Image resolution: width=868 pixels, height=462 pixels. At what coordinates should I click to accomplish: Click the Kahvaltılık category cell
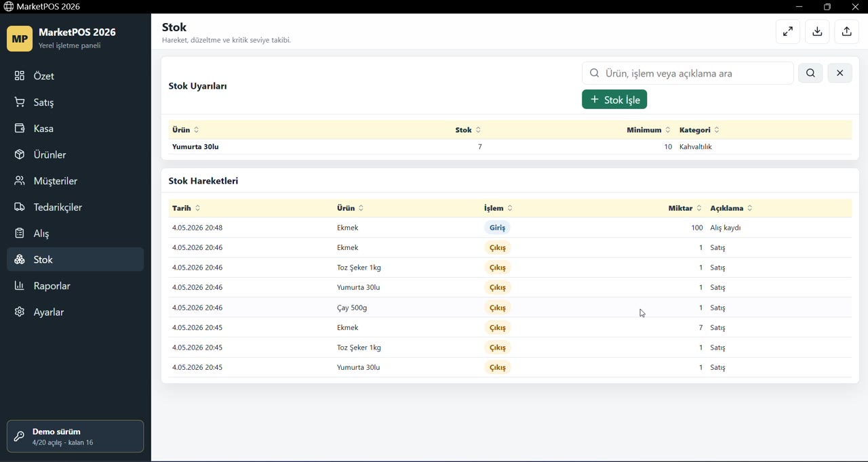[696, 147]
